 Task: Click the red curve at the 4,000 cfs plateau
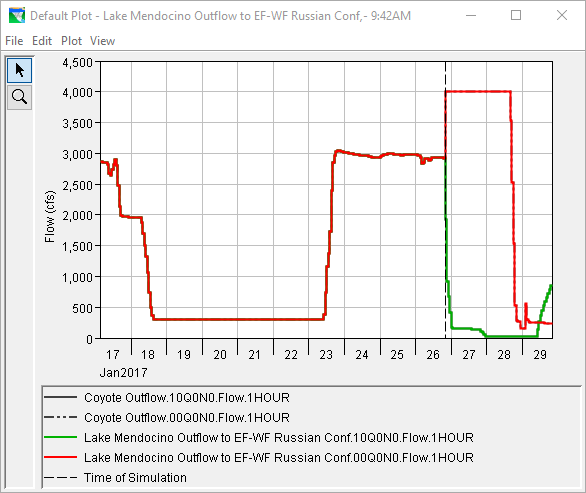[x=478, y=91]
